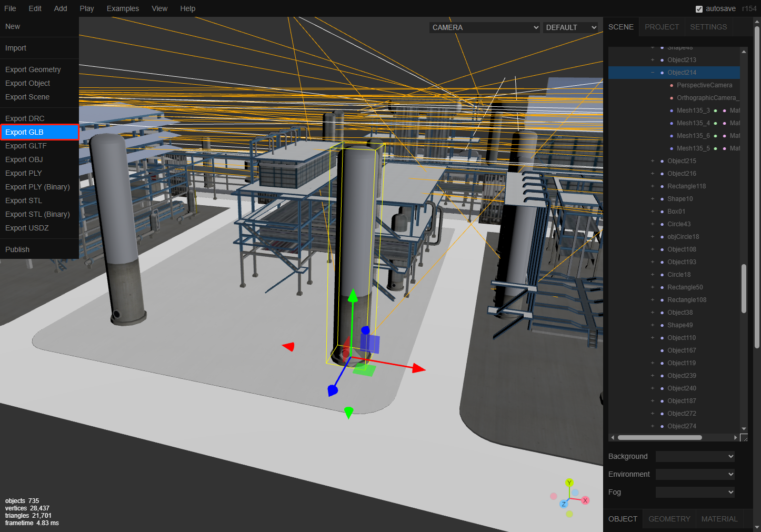Toggle the autosave checkbox
The height and width of the screenshot is (532, 761).
point(699,9)
